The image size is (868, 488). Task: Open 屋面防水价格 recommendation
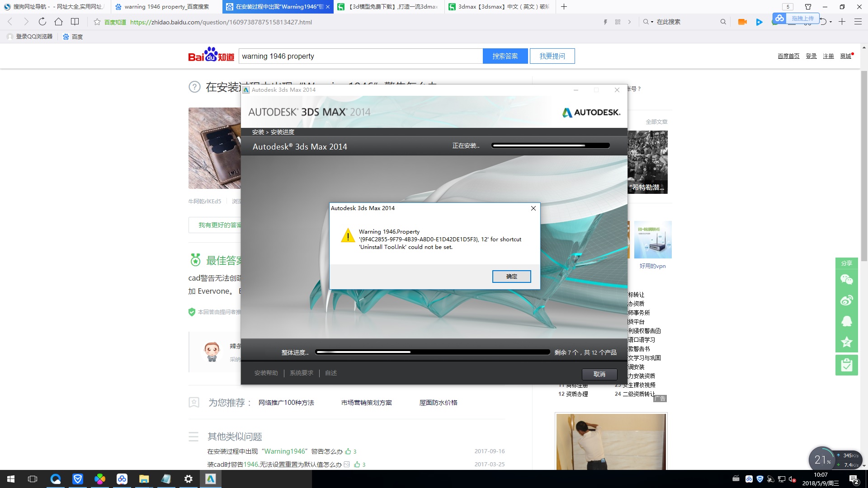pos(439,403)
